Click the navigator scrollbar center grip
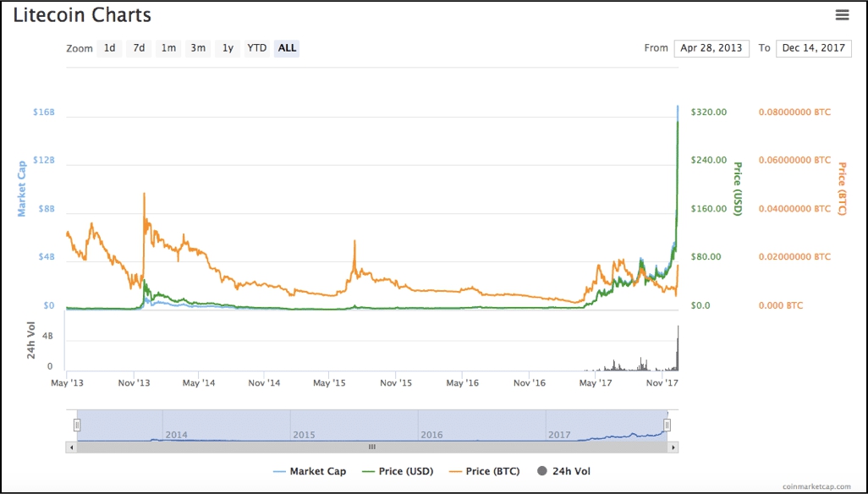This screenshot has width=868, height=494. [371, 447]
